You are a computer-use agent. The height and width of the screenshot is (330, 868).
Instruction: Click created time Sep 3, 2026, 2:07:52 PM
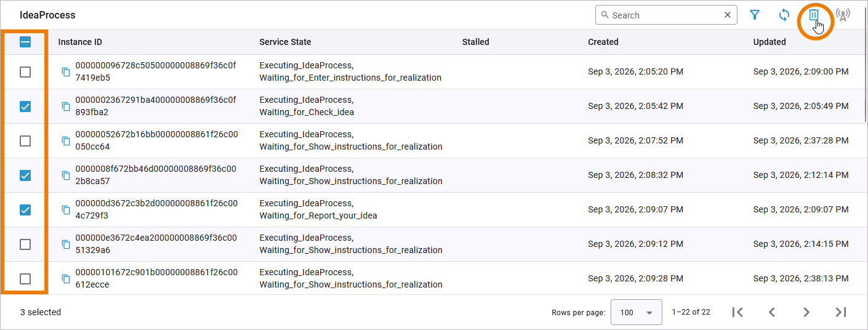click(635, 140)
